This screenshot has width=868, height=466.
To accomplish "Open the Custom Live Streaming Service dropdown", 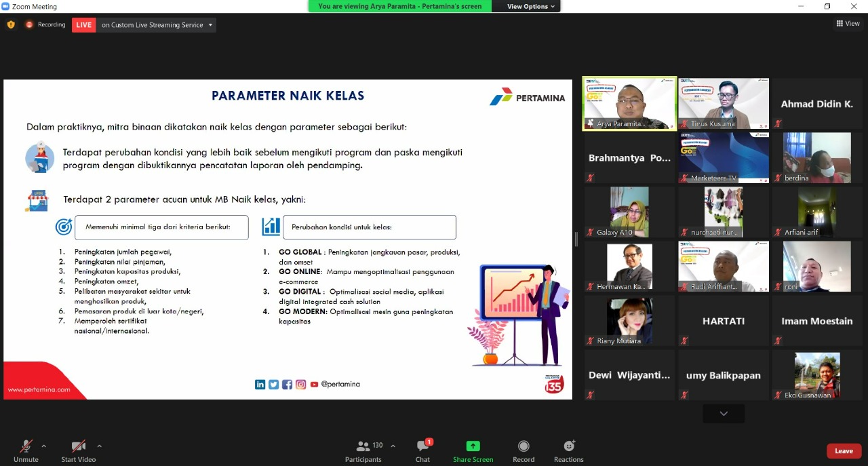I will [x=157, y=25].
